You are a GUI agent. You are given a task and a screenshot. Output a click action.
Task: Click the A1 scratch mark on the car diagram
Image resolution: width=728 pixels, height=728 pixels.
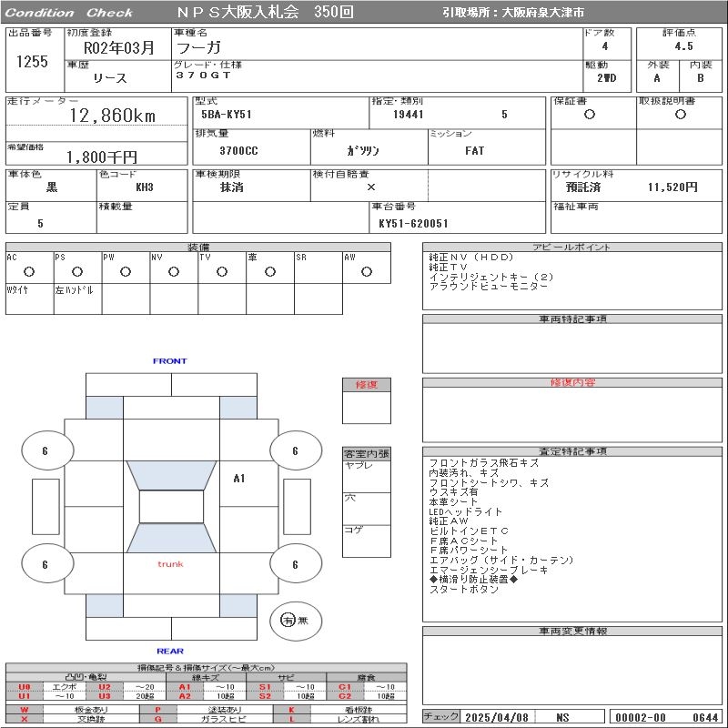point(239,478)
